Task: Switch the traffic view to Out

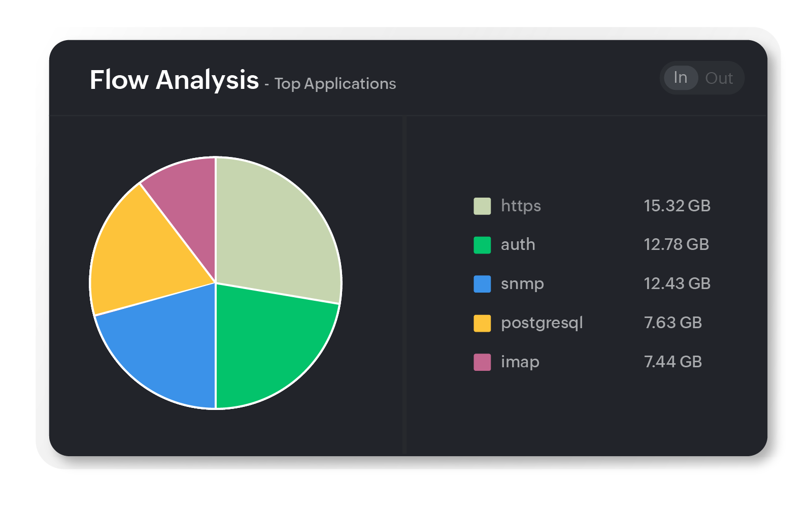Action: click(x=719, y=78)
